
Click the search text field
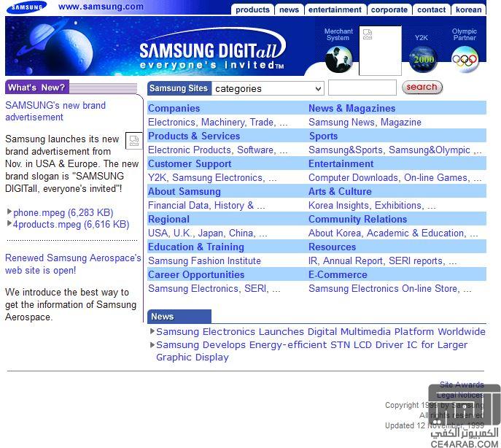[362, 88]
